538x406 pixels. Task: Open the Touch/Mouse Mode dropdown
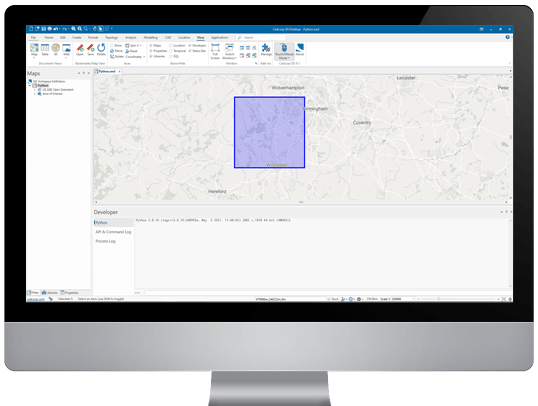point(284,51)
